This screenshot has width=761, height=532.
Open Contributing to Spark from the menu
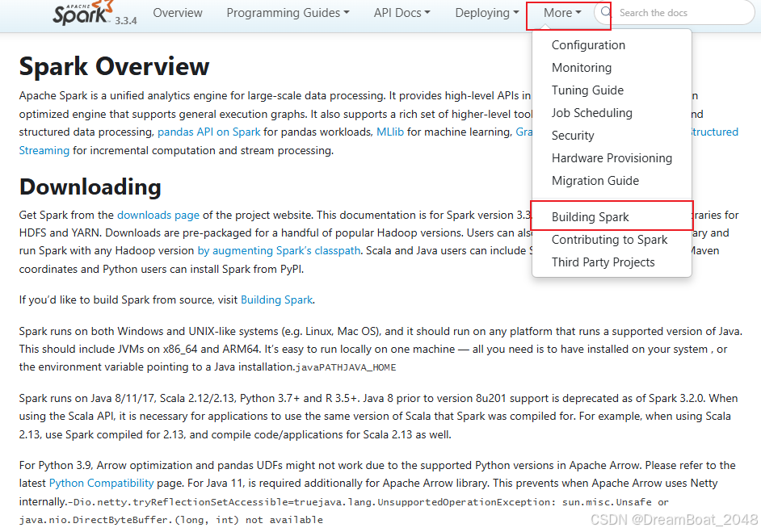click(x=609, y=240)
